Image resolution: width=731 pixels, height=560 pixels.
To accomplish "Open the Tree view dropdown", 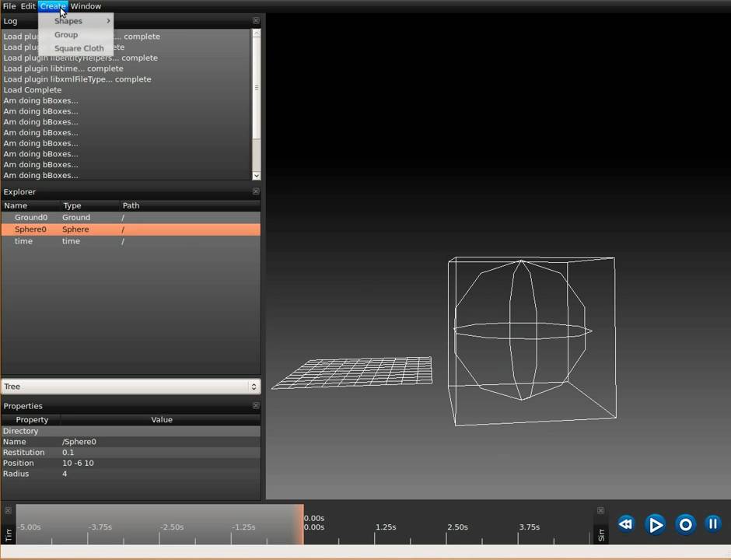I will tap(131, 387).
